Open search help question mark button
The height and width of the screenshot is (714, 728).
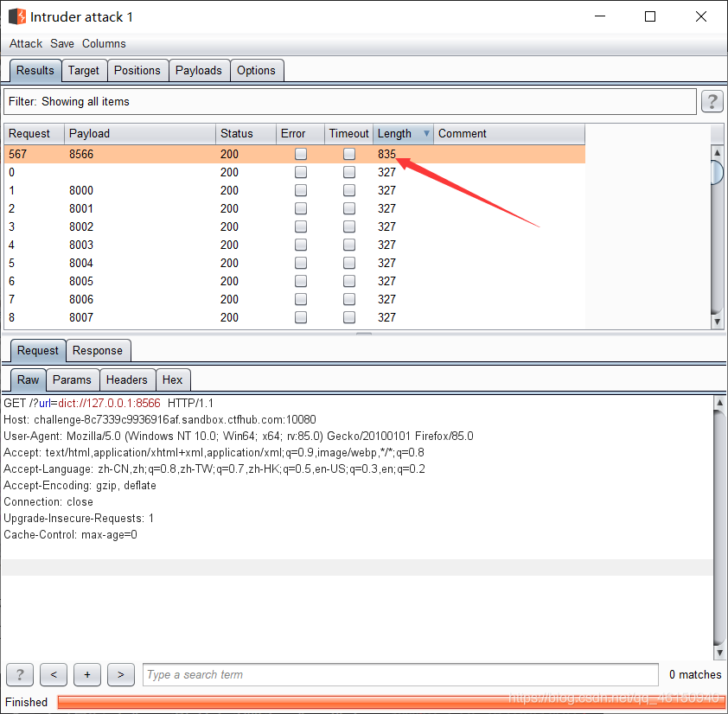click(x=20, y=674)
